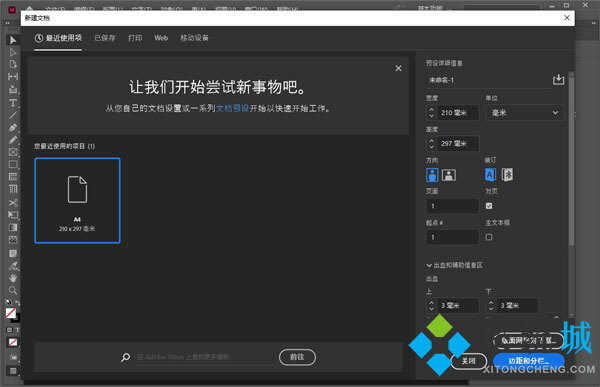
Task: Select the Note tool
Action: 13,253
